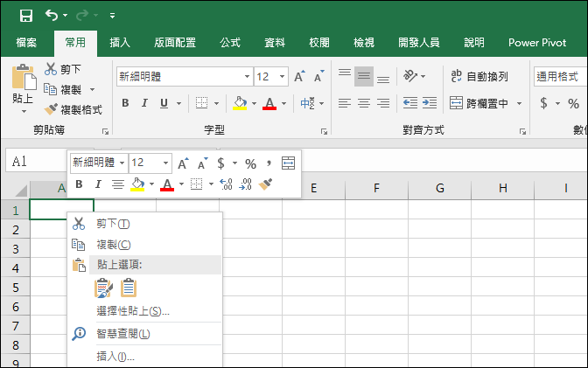
Task: Open 剪貼簿 pane dialog launcher
Action: point(105,131)
